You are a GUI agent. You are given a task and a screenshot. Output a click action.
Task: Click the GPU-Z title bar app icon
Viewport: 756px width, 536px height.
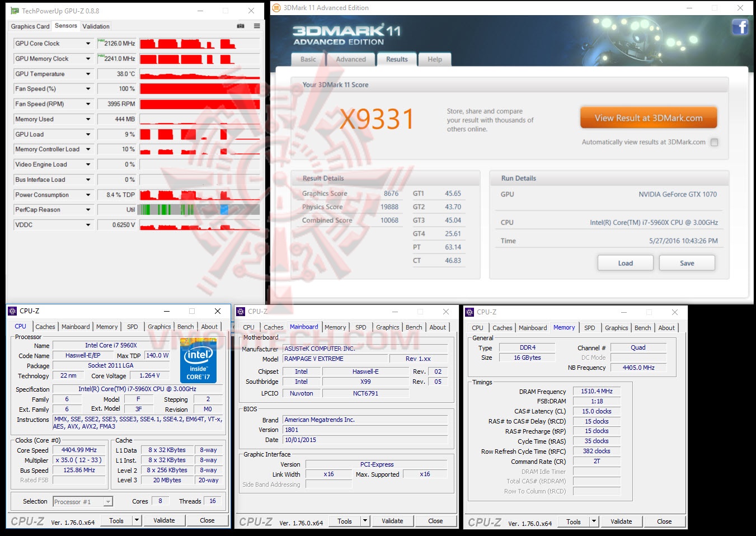(x=15, y=11)
